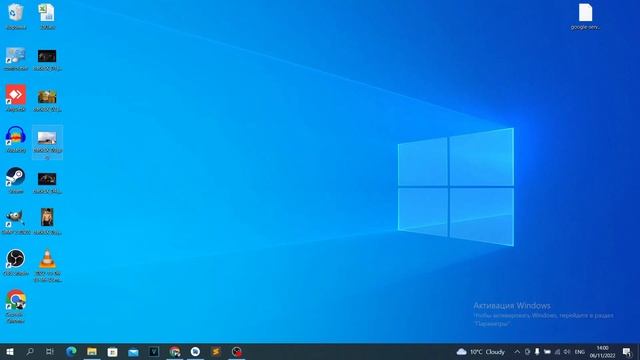Image resolution: width=640 pixels, height=360 pixels.
Task: Open Task View from the taskbar
Action: click(50, 351)
